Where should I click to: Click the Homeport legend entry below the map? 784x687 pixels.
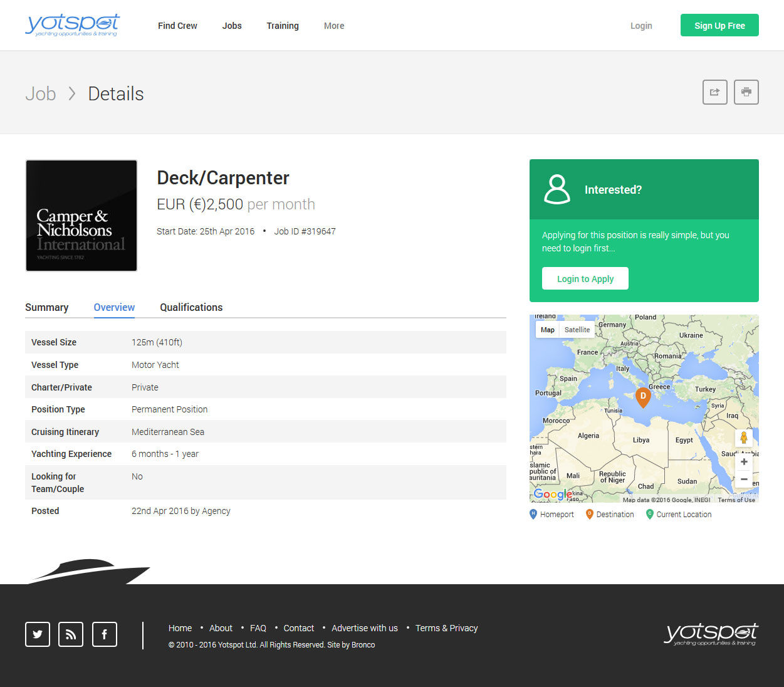point(552,515)
